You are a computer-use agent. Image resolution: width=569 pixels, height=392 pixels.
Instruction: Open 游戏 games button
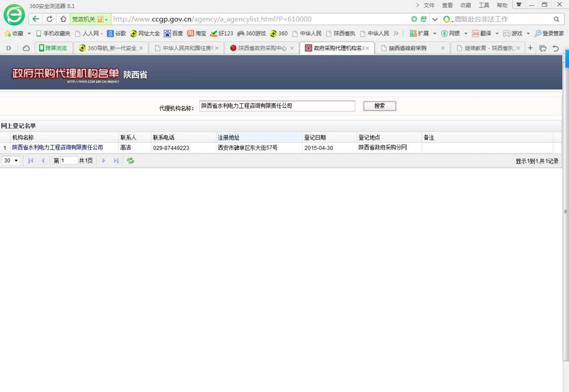(x=513, y=33)
